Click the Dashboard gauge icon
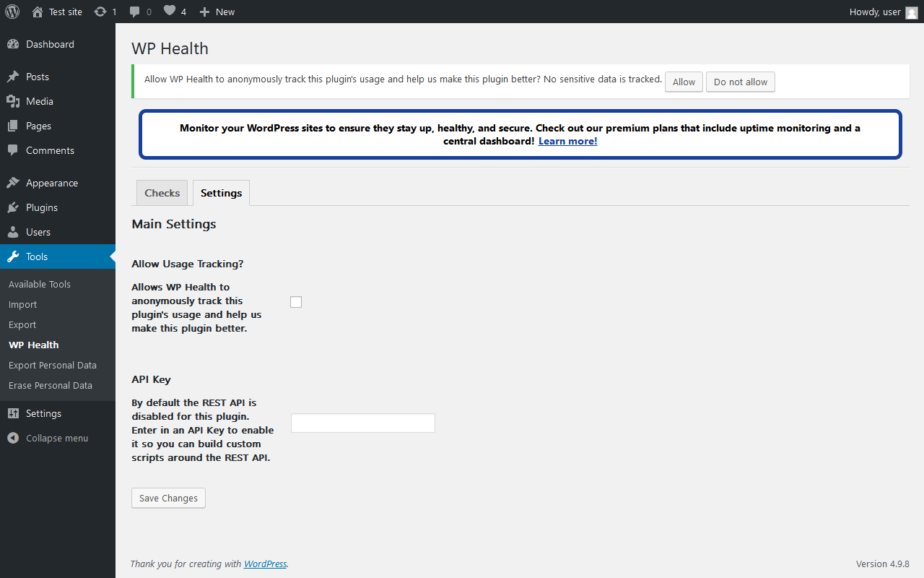 pyautogui.click(x=13, y=44)
